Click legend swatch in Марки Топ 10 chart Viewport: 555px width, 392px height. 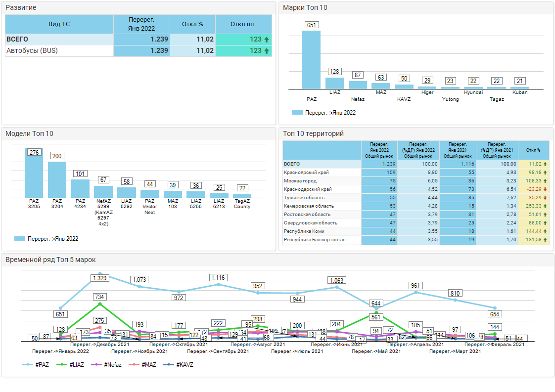click(x=297, y=113)
